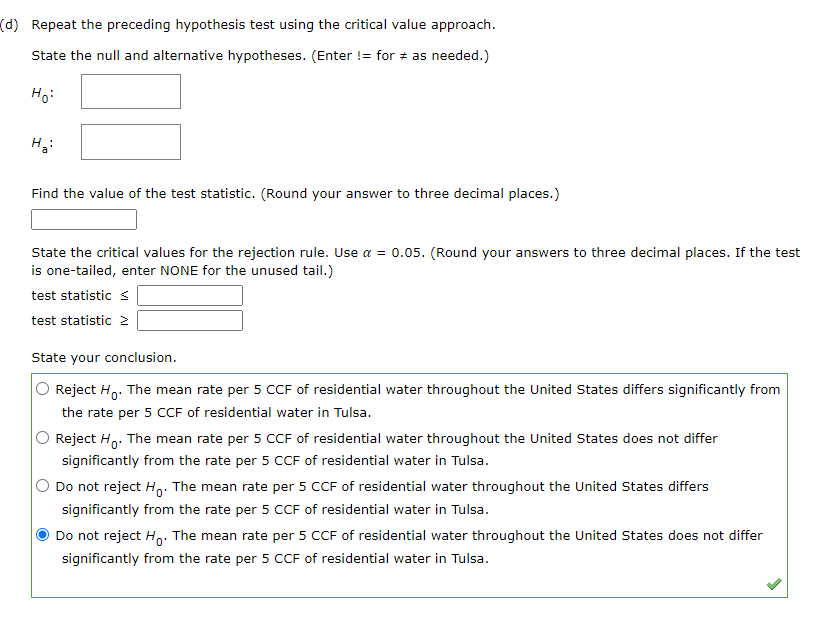Image resolution: width=822 pixels, height=633 pixels.
Task: Click the Ha label next to its box
Action: pos(39,142)
